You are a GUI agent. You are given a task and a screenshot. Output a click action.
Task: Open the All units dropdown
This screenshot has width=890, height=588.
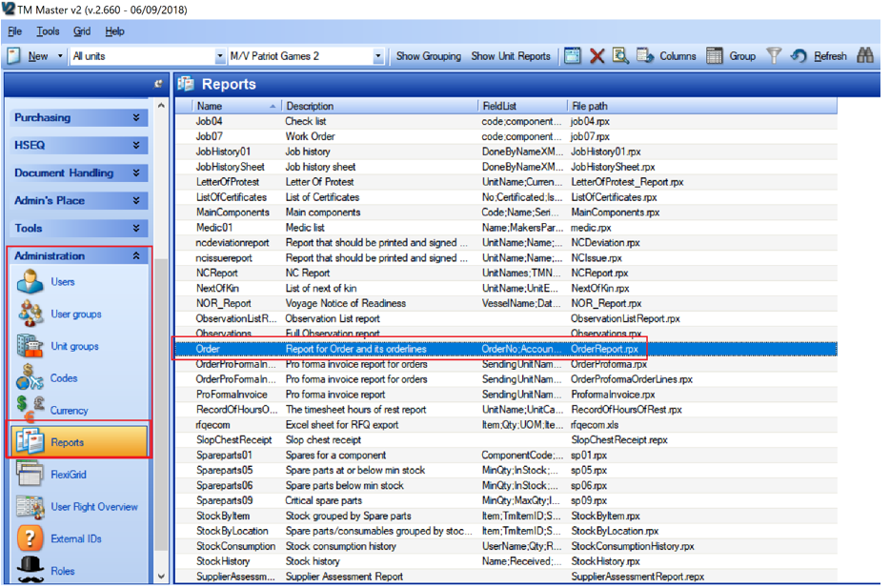[x=221, y=57]
